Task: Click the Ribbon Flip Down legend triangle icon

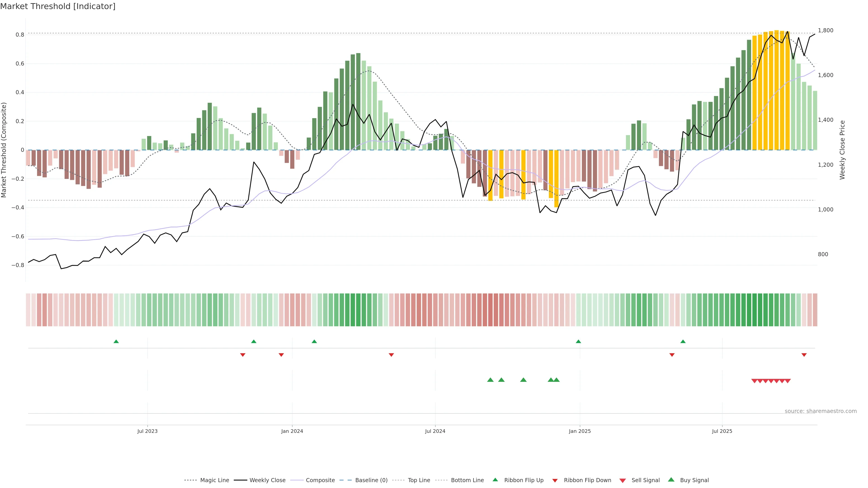Action: (x=555, y=480)
